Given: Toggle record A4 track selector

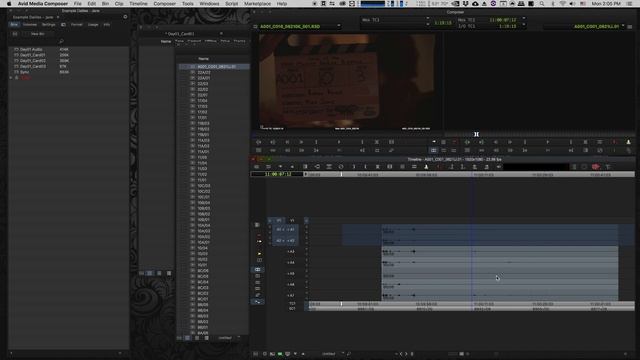Looking at the screenshot, I should [291, 262].
